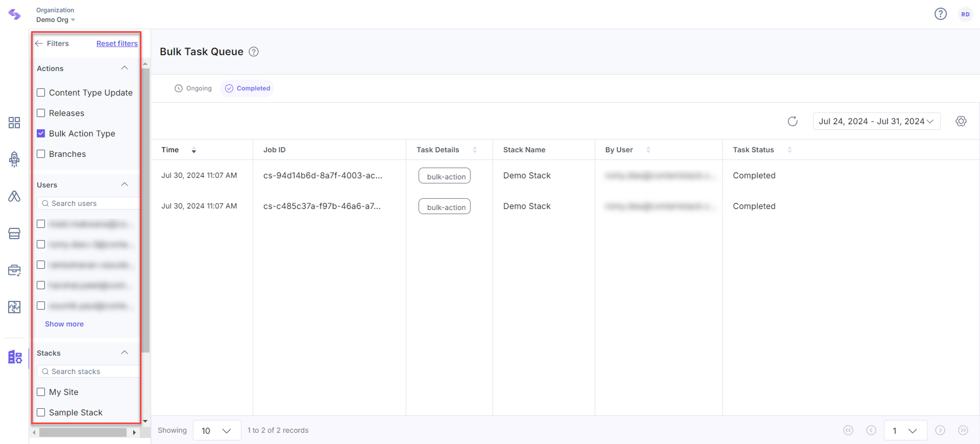This screenshot has width=980, height=444.
Task: Collapse the Actions filter section
Action: pos(124,68)
